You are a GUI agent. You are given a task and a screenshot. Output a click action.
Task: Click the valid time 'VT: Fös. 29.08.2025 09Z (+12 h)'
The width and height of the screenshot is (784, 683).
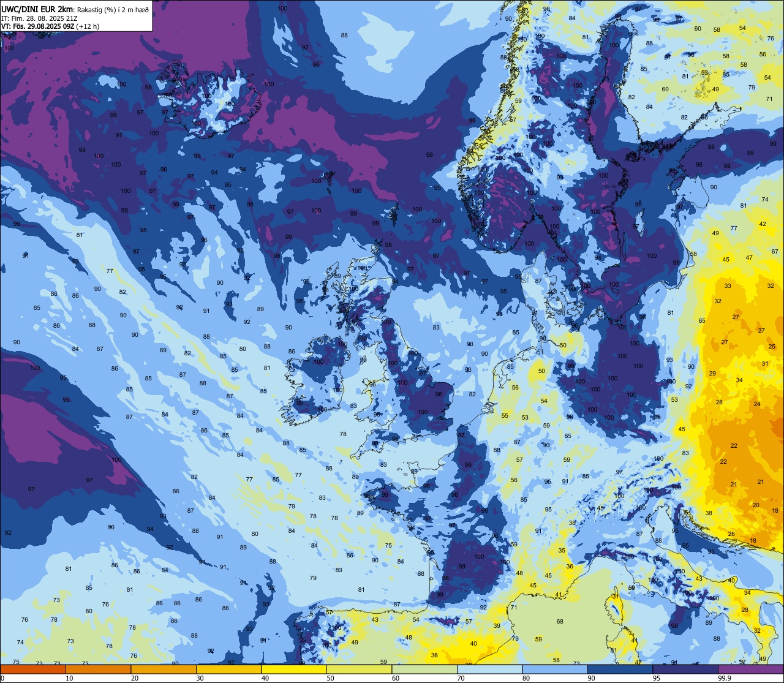51,26
